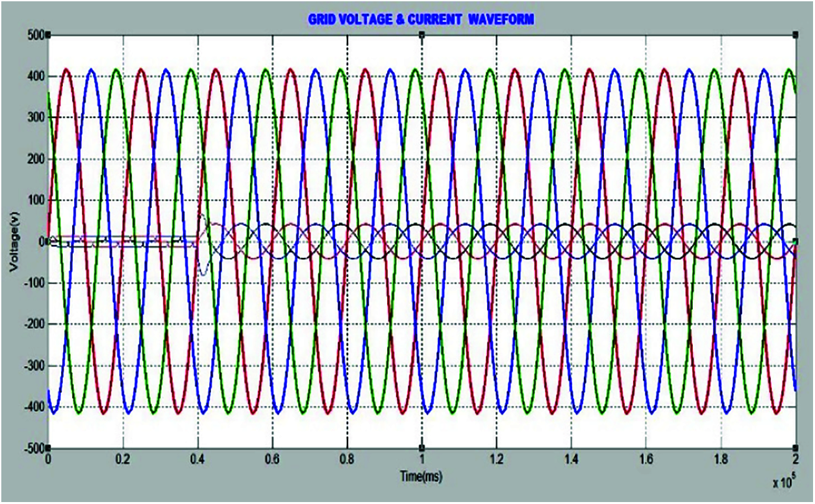
Task: Click the bottom-left axes resize handle
Action: [48, 448]
